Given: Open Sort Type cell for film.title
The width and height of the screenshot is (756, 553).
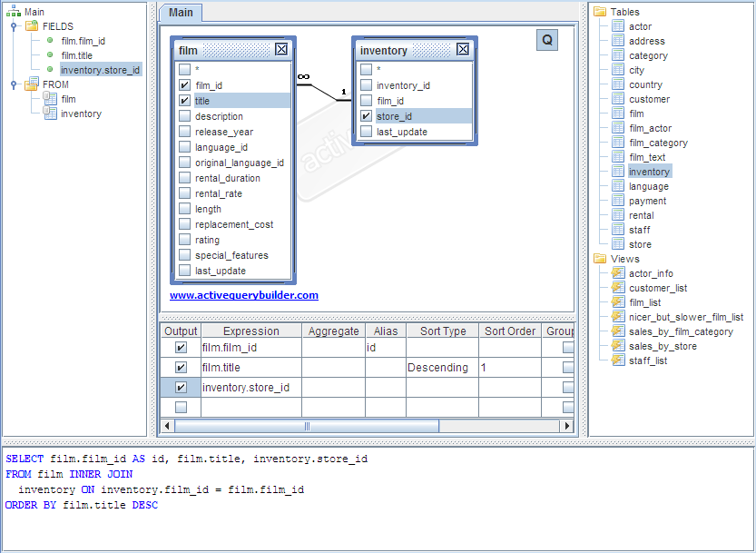Looking at the screenshot, I should pyautogui.click(x=443, y=367).
